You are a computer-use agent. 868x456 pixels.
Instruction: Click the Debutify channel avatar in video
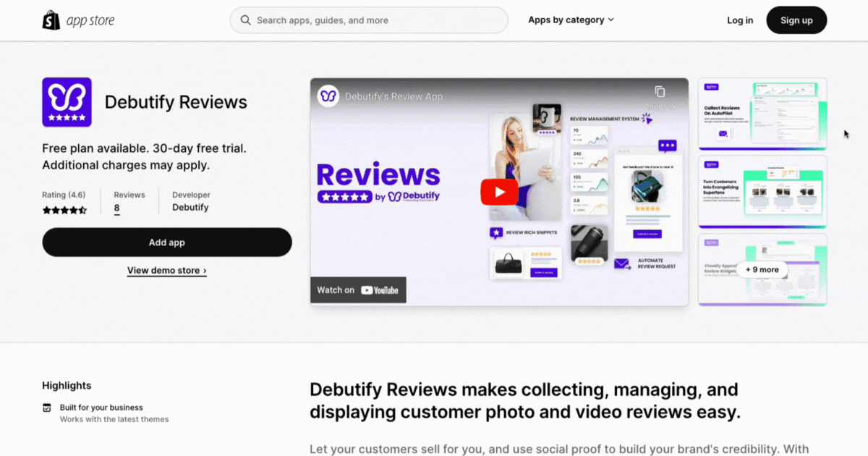point(328,96)
